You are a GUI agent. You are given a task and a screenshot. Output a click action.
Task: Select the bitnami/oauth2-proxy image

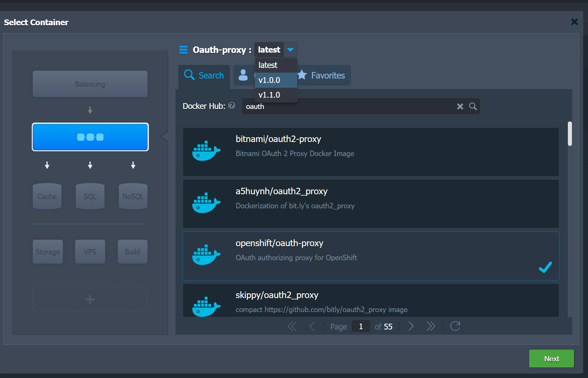pos(370,152)
